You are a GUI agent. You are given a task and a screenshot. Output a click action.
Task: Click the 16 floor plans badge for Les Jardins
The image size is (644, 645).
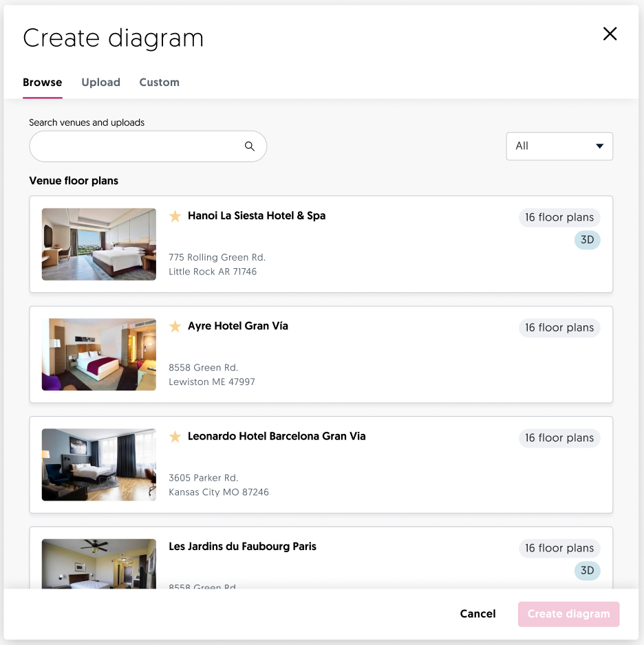click(x=559, y=548)
